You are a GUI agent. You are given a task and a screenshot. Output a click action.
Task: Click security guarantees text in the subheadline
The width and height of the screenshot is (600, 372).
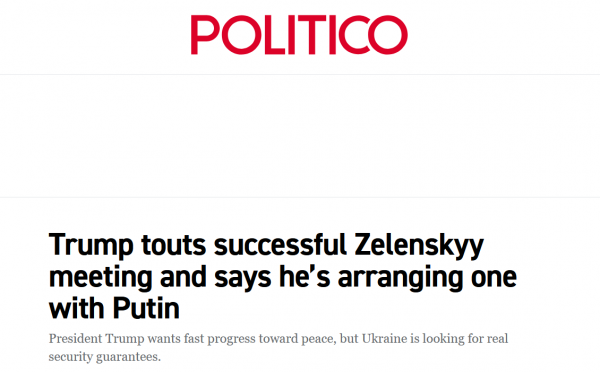[x=104, y=357]
